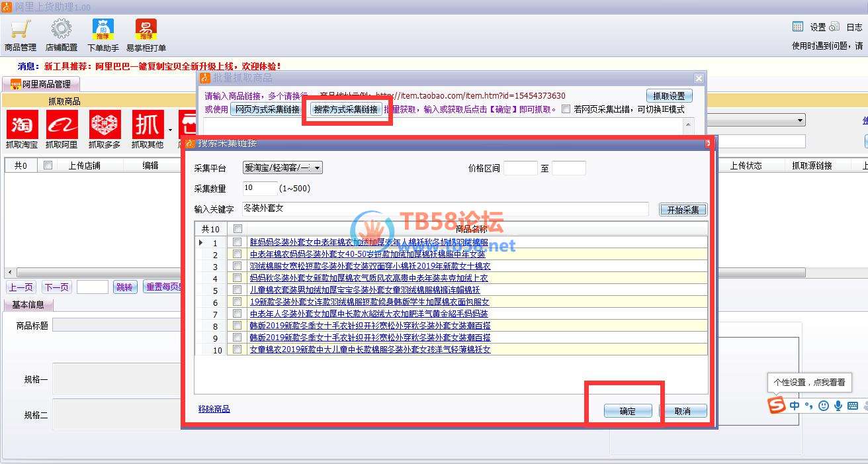Click maximum price field after 至
868x464 pixels.
[569, 168]
